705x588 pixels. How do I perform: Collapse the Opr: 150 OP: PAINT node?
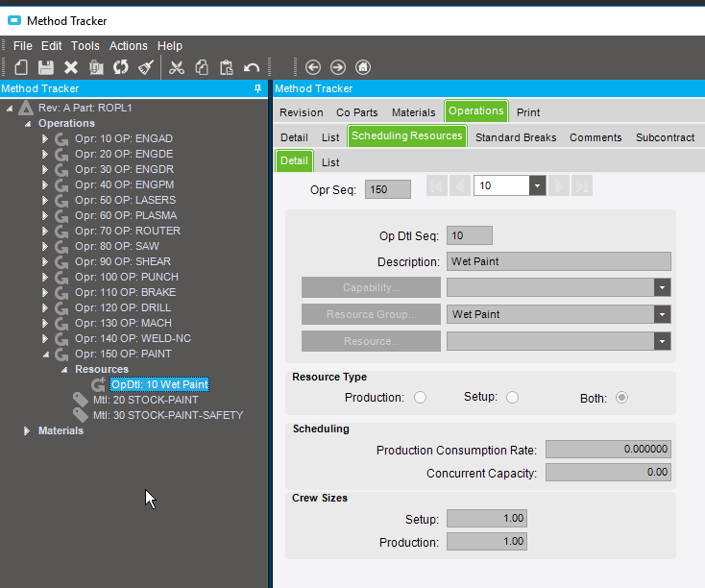44,354
